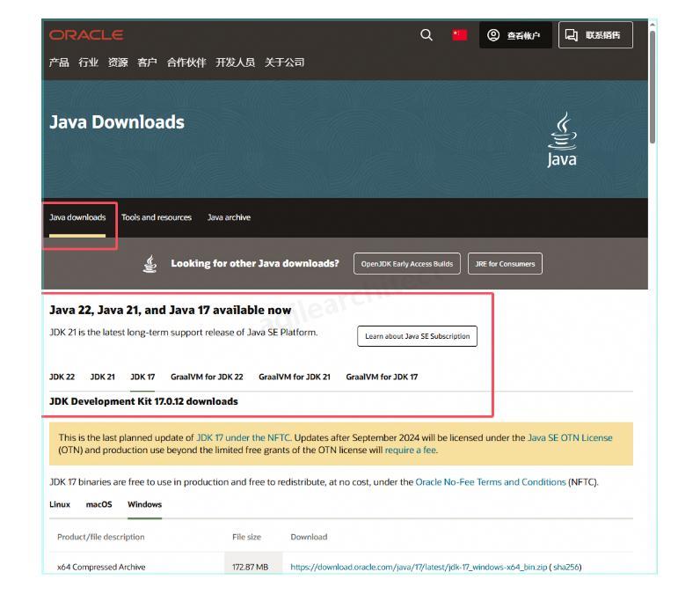Image resolution: width=700 pixels, height=594 pixels.
Task: Click the Java Downloads heading text
Action: [117, 122]
